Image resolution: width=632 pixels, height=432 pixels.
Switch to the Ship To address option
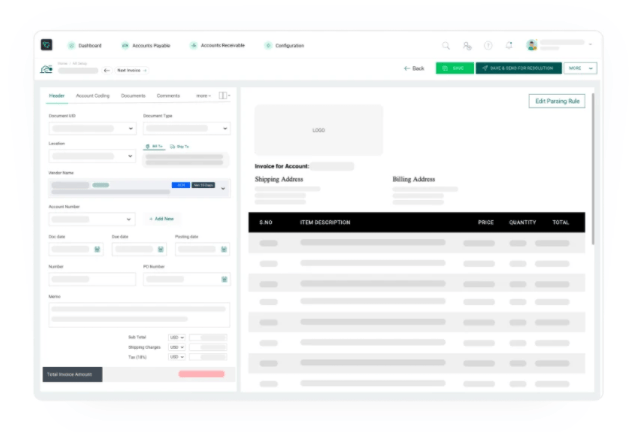(x=181, y=146)
